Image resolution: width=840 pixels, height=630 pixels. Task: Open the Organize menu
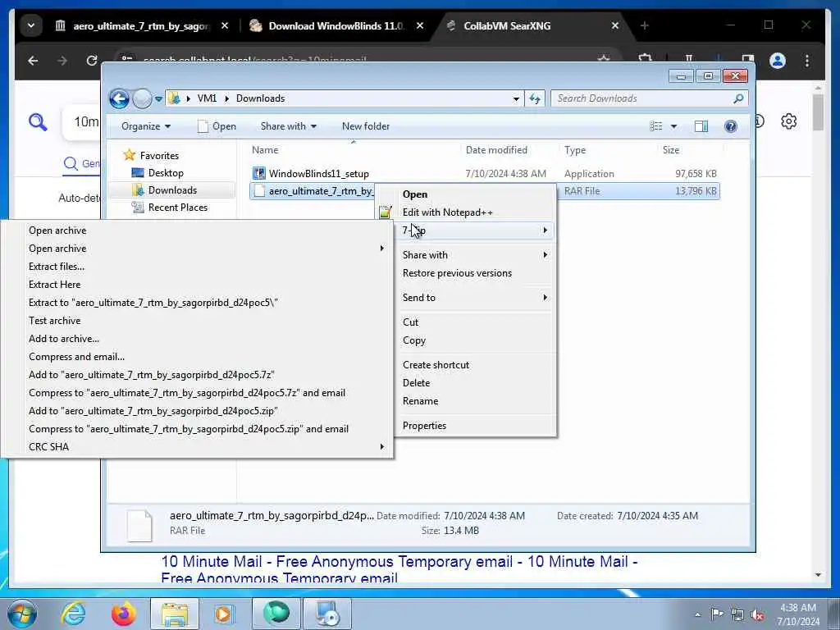(146, 126)
